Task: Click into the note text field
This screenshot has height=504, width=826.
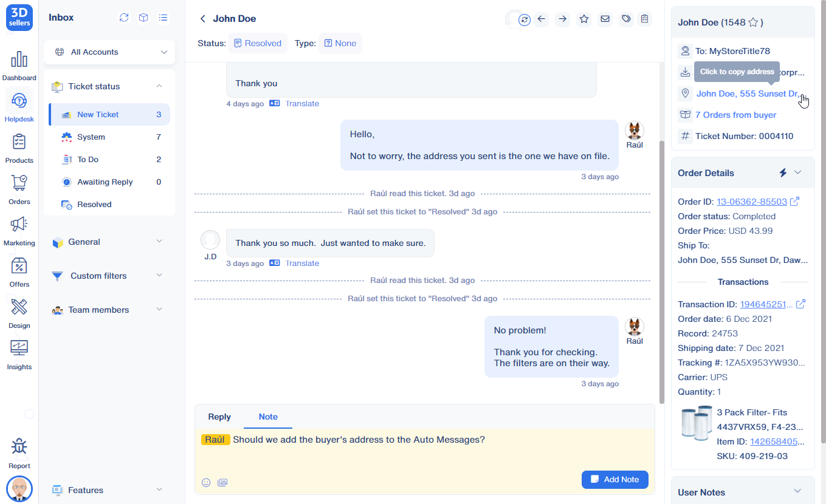Action: pyautogui.click(x=425, y=455)
